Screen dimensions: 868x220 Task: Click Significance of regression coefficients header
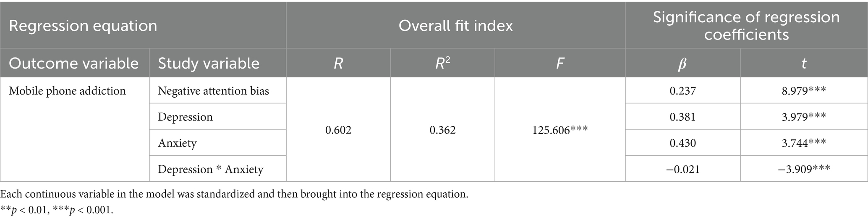click(x=746, y=25)
